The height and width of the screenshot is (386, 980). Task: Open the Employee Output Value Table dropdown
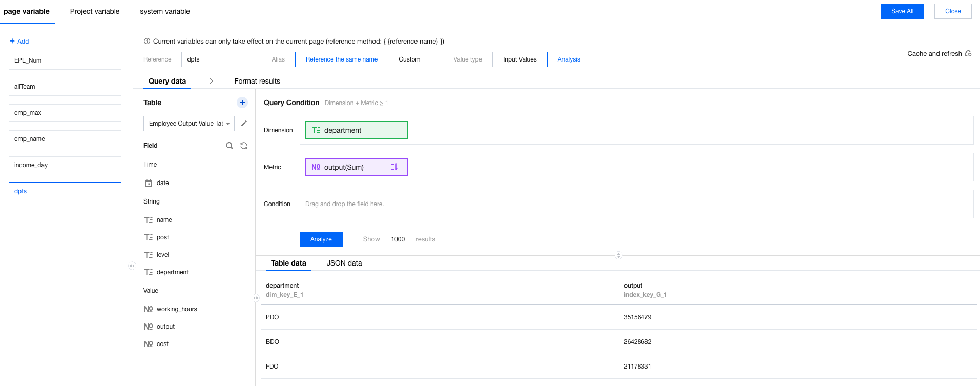[x=189, y=124]
